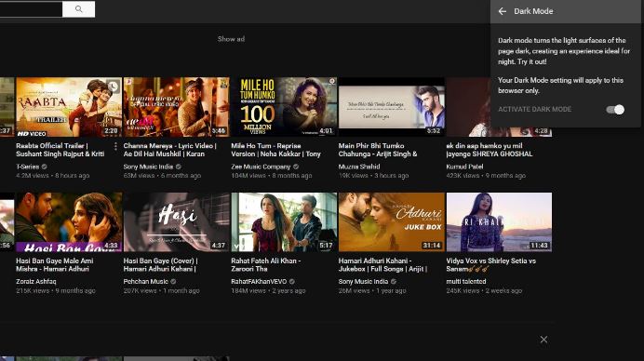The width and height of the screenshot is (644, 361).
Task: Open Raabta Official Trailer title link
Action: point(60,150)
